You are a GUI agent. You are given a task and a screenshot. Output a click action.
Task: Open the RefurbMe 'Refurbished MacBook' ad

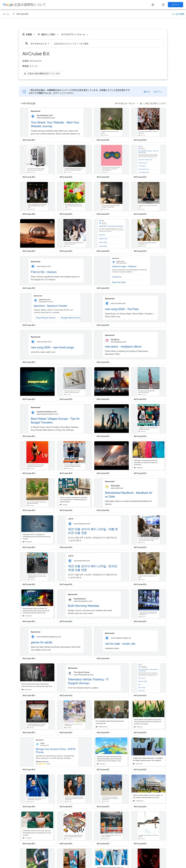(130, 495)
